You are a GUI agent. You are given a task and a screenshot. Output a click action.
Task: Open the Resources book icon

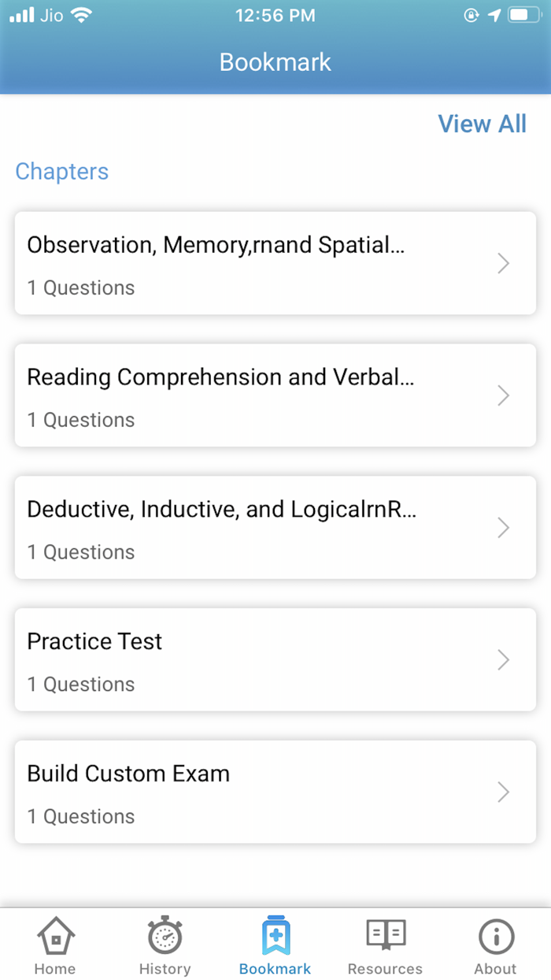pos(385,936)
